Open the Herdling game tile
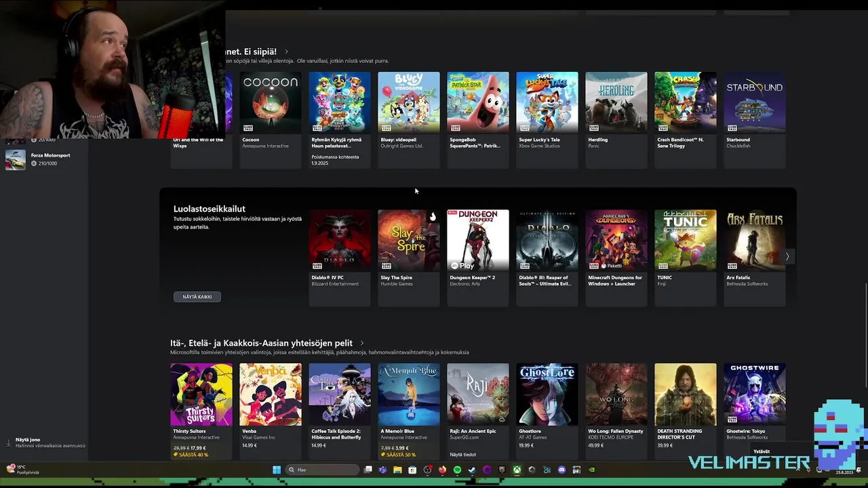This screenshot has width=868, height=488. [x=616, y=119]
